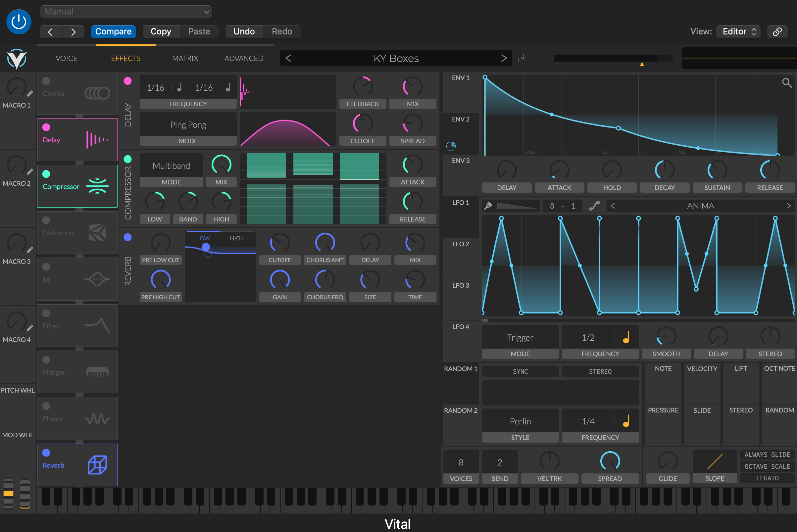The image size is (797, 532).
Task: Enable the Flanger effect toggle
Action: pos(46,360)
